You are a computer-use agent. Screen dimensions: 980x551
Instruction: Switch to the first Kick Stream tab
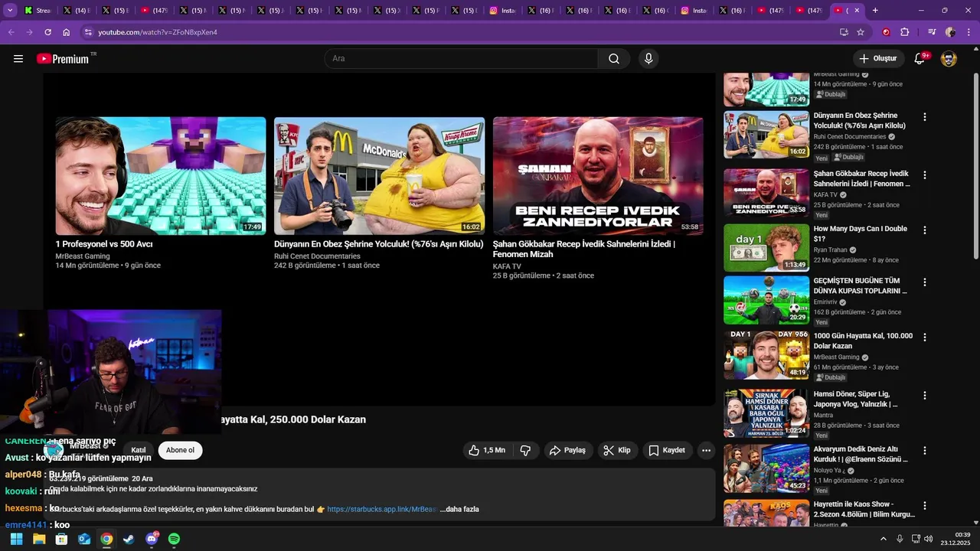click(38, 11)
